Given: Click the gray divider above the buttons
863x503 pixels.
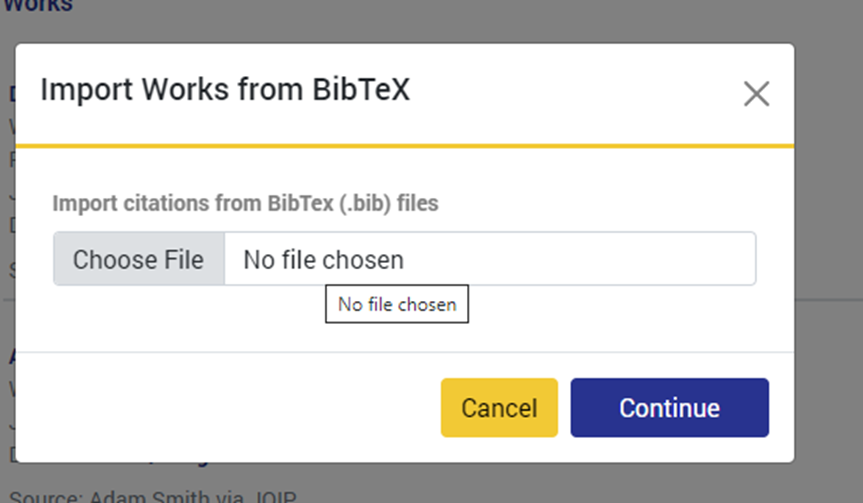Looking at the screenshot, I should click(405, 352).
